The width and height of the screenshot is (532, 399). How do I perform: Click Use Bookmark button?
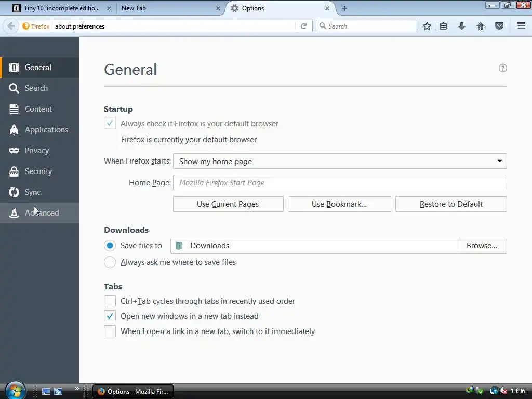click(339, 204)
